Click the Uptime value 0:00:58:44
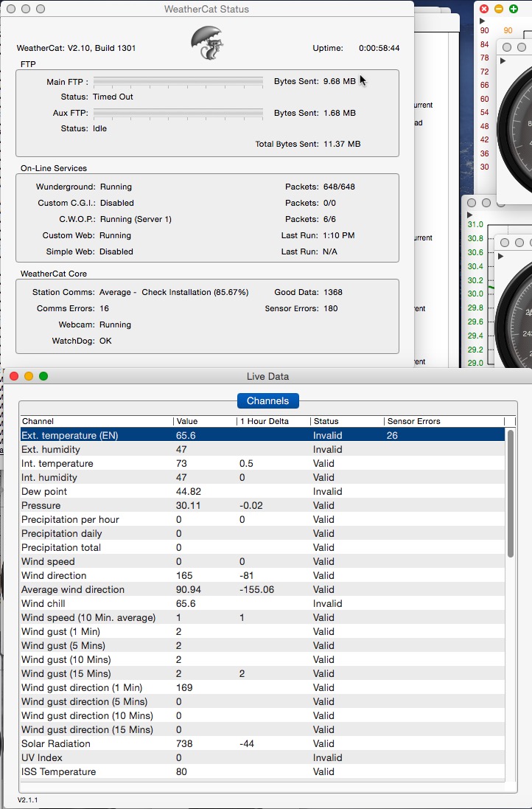 click(379, 48)
